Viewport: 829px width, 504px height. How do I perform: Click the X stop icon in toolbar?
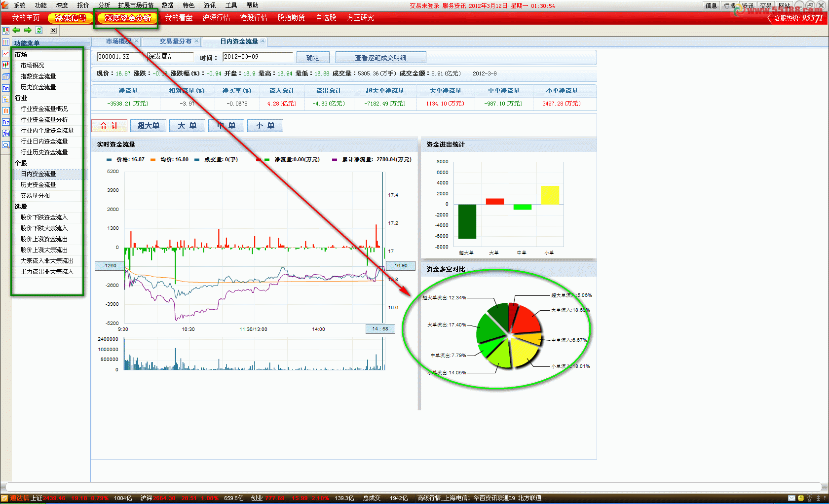[x=53, y=31]
